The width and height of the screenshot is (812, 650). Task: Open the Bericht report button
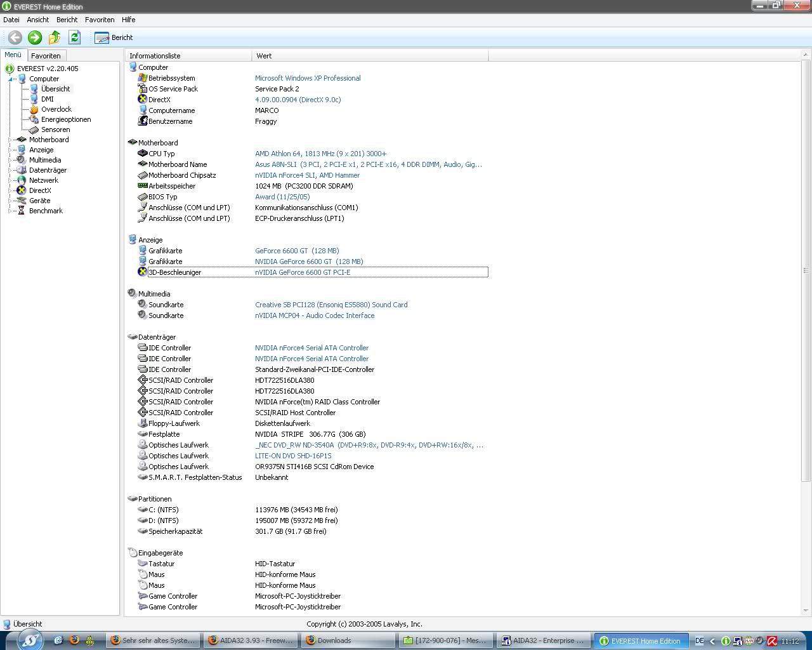pyautogui.click(x=114, y=37)
